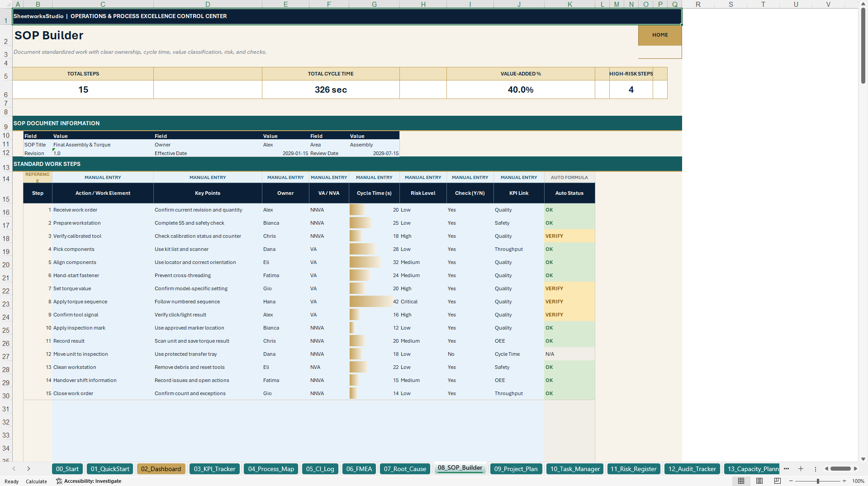
Task: Adjust the zoom slider handle
Action: point(818,481)
